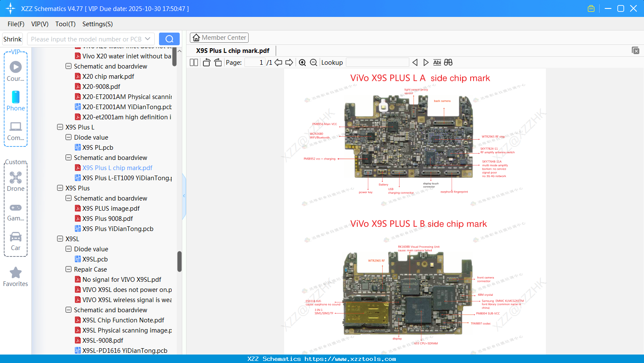Collapse Schematic and boardview under X9SL

(x=69, y=310)
